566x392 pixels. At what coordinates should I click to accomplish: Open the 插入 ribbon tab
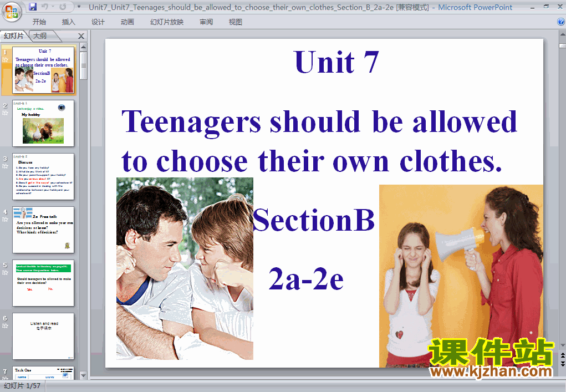69,22
